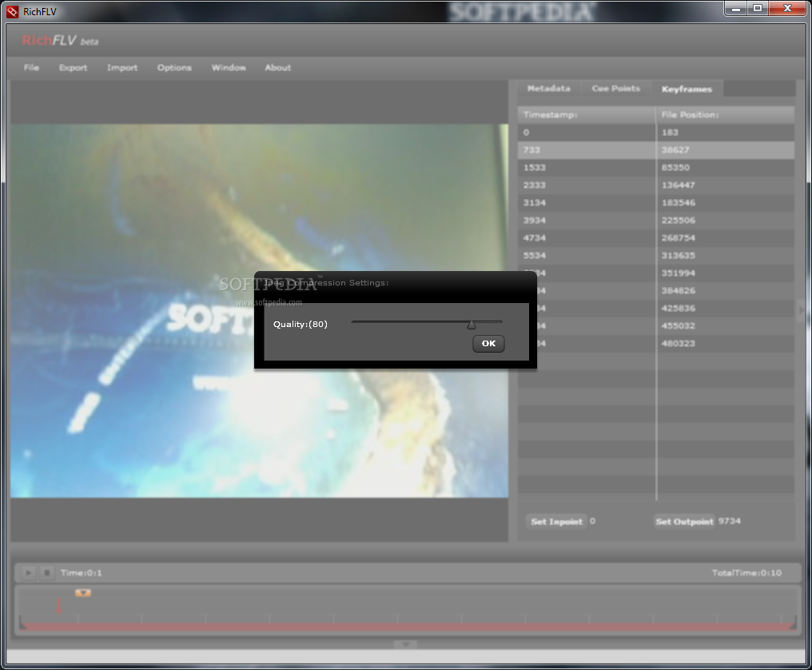The height and width of the screenshot is (670, 812).
Task: Open the Import menu
Action: tap(122, 67)
